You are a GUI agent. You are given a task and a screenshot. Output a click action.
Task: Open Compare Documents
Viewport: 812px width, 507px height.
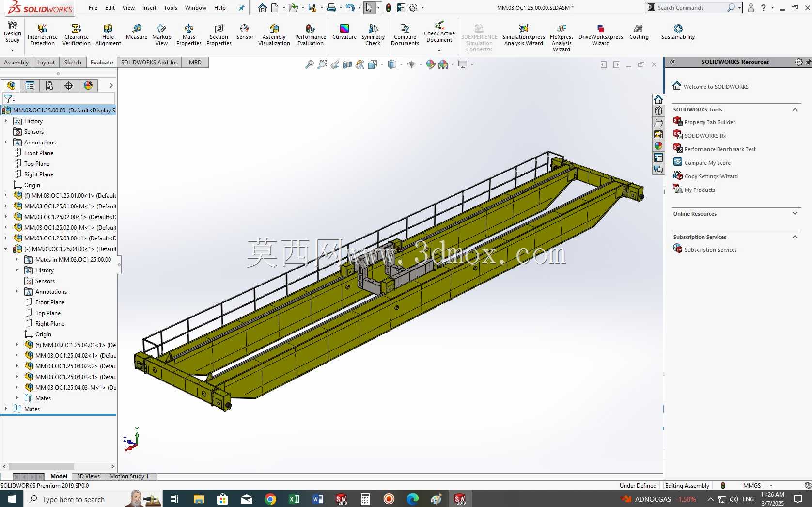click(405, 35)
